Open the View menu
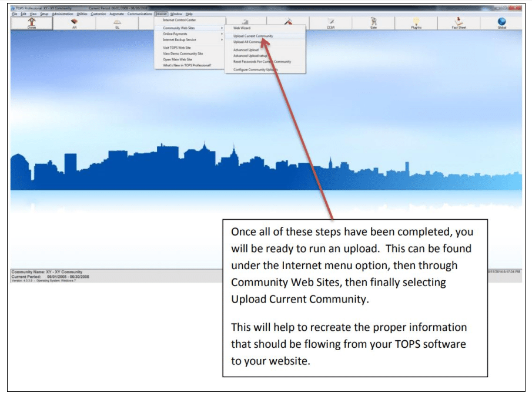Image resolution: width=532 pixels, height=396 pixels. pos(33,14)
